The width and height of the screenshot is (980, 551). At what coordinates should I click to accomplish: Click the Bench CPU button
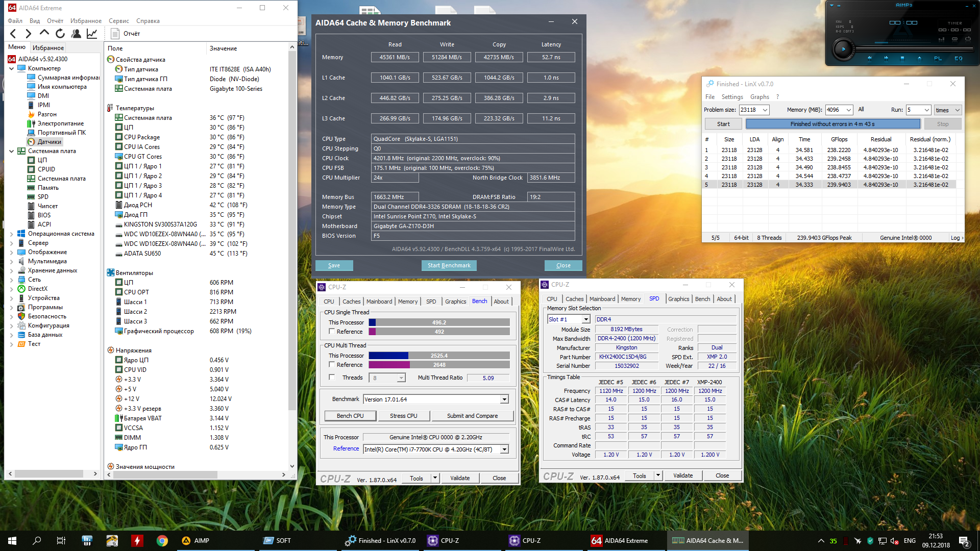tap(350, 416)
